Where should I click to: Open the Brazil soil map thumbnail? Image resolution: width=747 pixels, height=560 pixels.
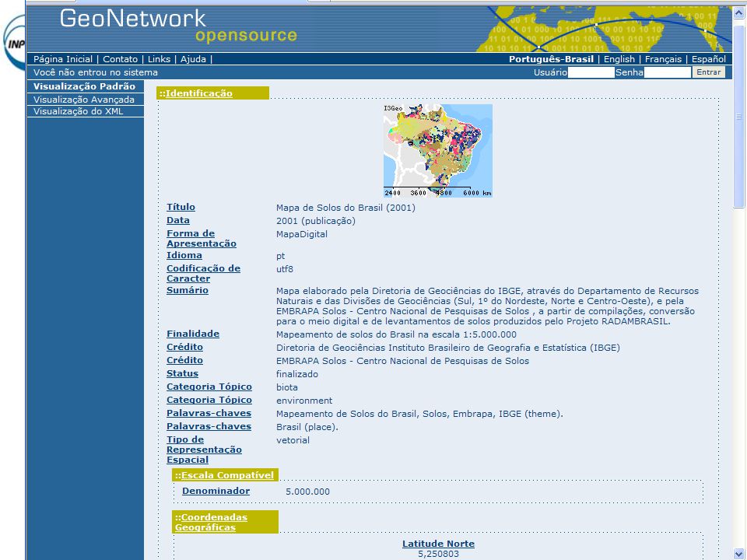(438, 150)
